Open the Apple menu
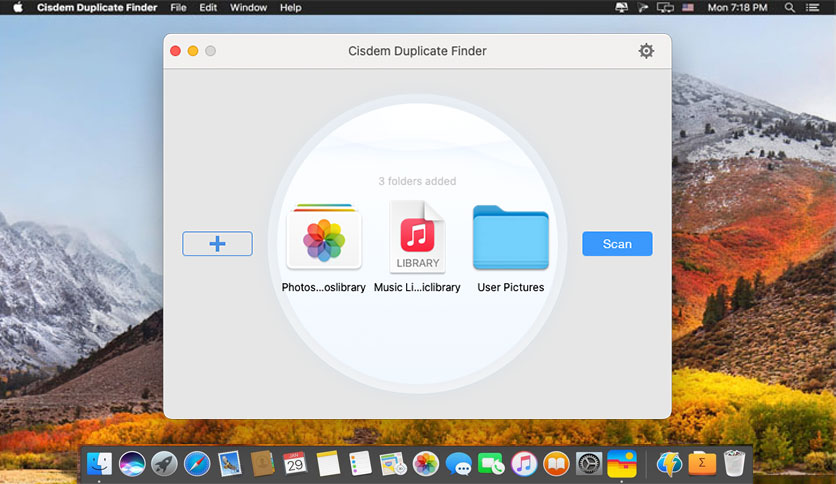This screenshot has height=484, width=836. coord(18,7)
